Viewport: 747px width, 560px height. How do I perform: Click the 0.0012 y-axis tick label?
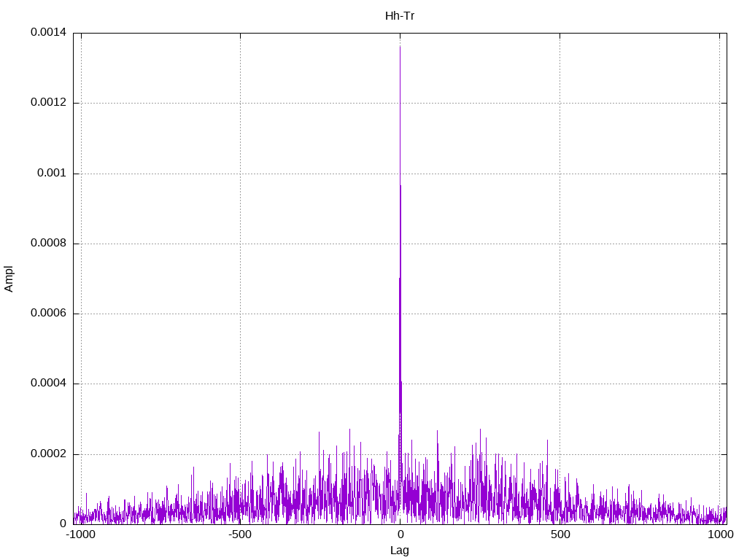49,102
